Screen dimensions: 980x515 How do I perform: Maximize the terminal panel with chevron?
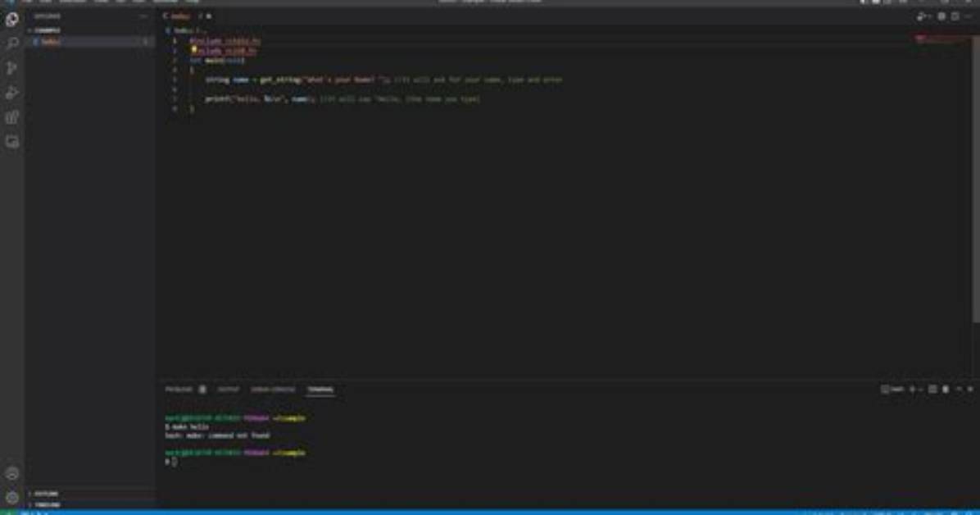point(959,390)
